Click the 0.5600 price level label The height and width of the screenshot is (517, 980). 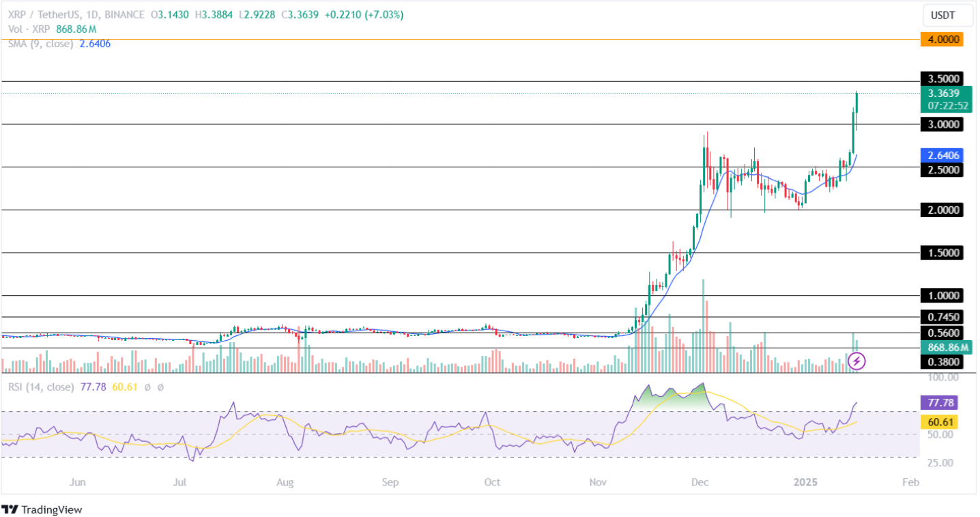(942, 333)
